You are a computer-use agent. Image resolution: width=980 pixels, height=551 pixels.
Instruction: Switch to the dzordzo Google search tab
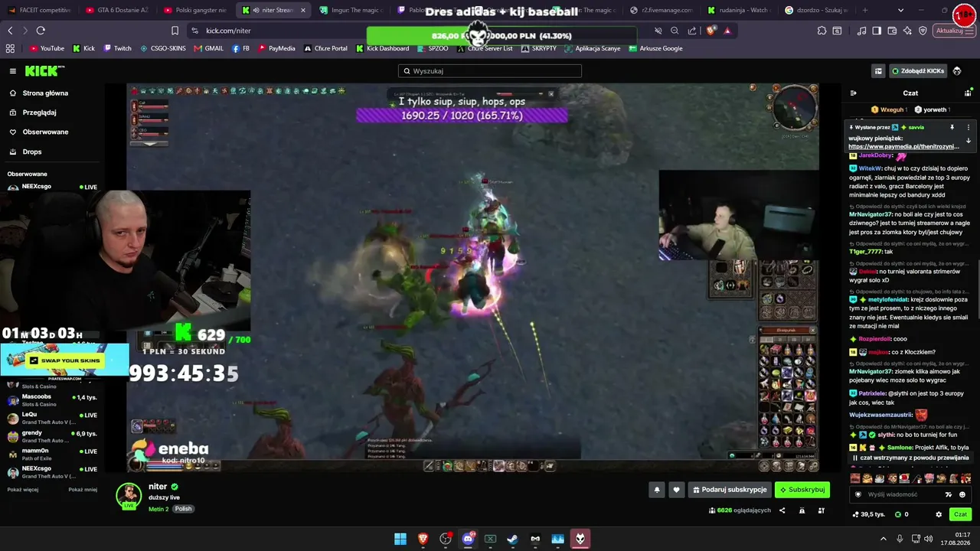(818, 11)
